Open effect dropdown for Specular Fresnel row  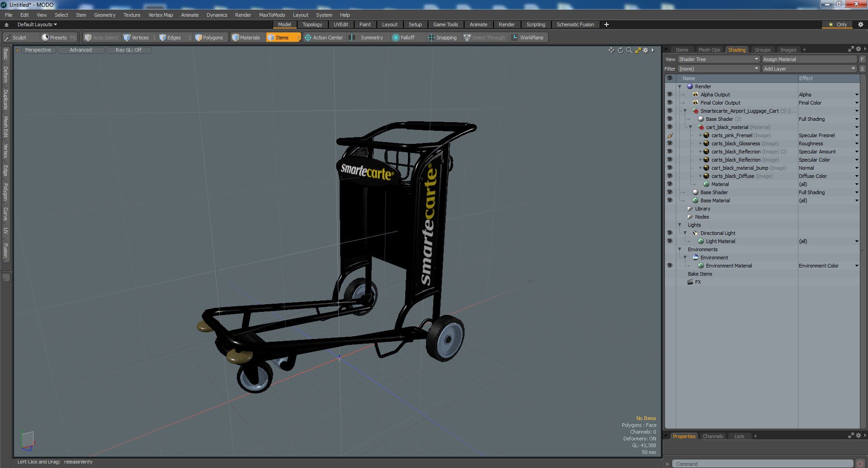click(x=856, y=135)
